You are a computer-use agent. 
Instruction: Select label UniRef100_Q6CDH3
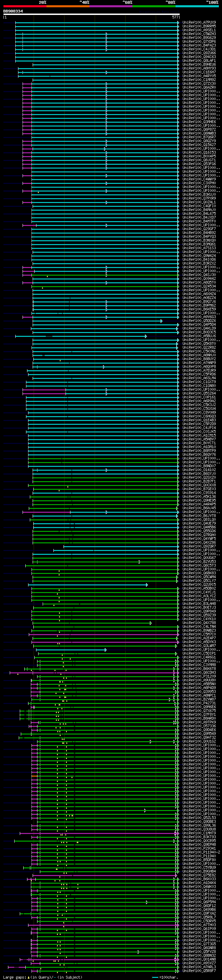pos(199,672)
